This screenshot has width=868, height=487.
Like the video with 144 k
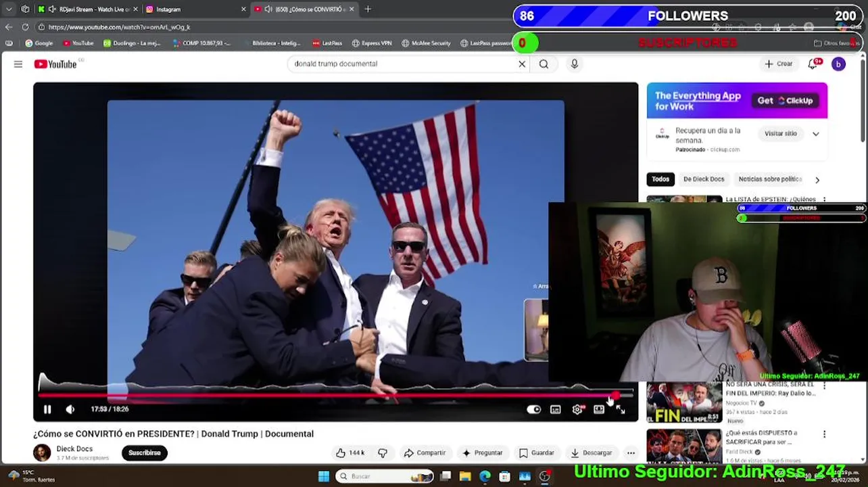pos(350,453)
